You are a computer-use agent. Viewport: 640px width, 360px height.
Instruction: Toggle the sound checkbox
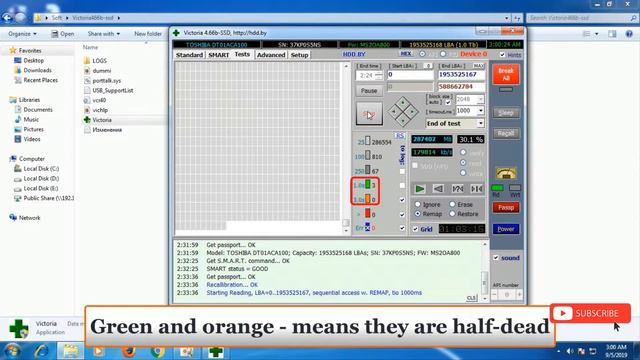(496, 258)
